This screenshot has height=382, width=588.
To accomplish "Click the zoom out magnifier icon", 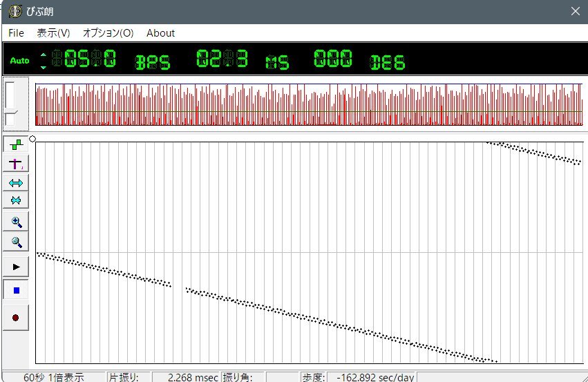I will pyautogui.click(x=16, y=242).
